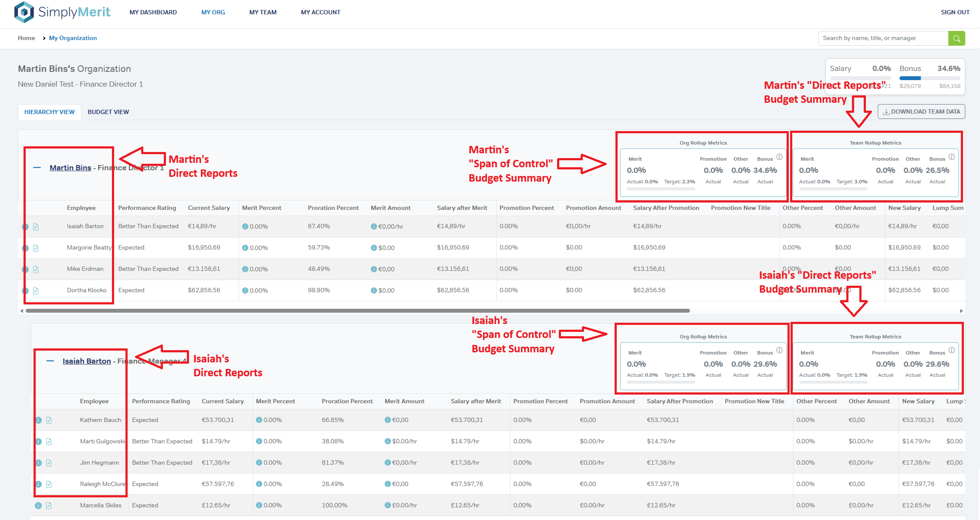Click Margorie Beatty's merit percent info icon
The height and width of the screenshot is (520, 980).
click(245, 248)
